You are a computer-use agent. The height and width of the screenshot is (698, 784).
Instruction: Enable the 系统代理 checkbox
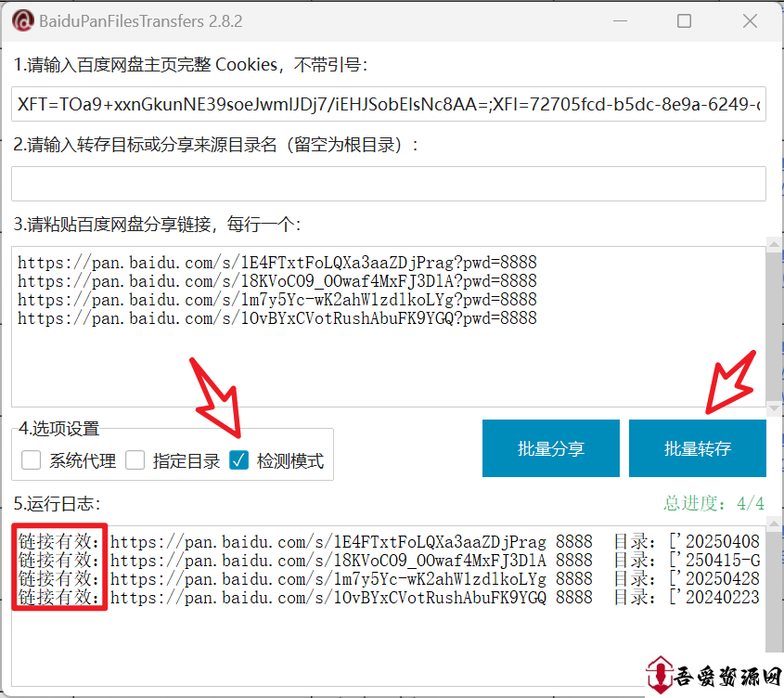tap(31, 460)
